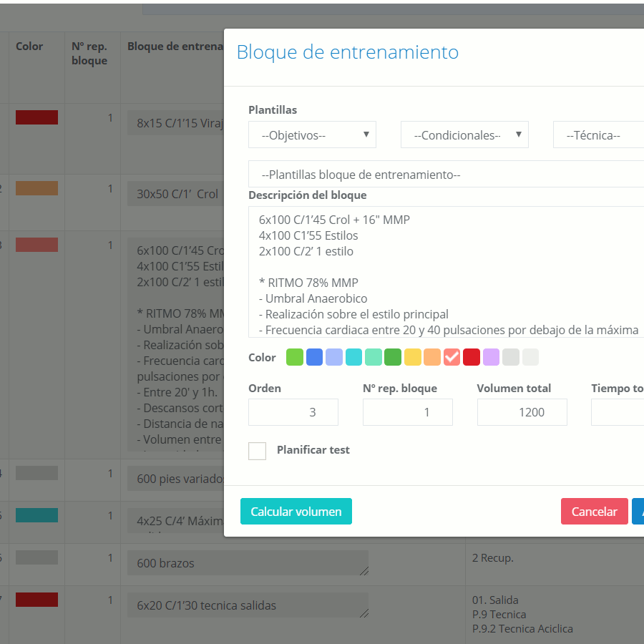The height and width of the screenshot is (644, 644).
Task: Click the gray color bar of the 600 pies row
Action: coord(36,473)
